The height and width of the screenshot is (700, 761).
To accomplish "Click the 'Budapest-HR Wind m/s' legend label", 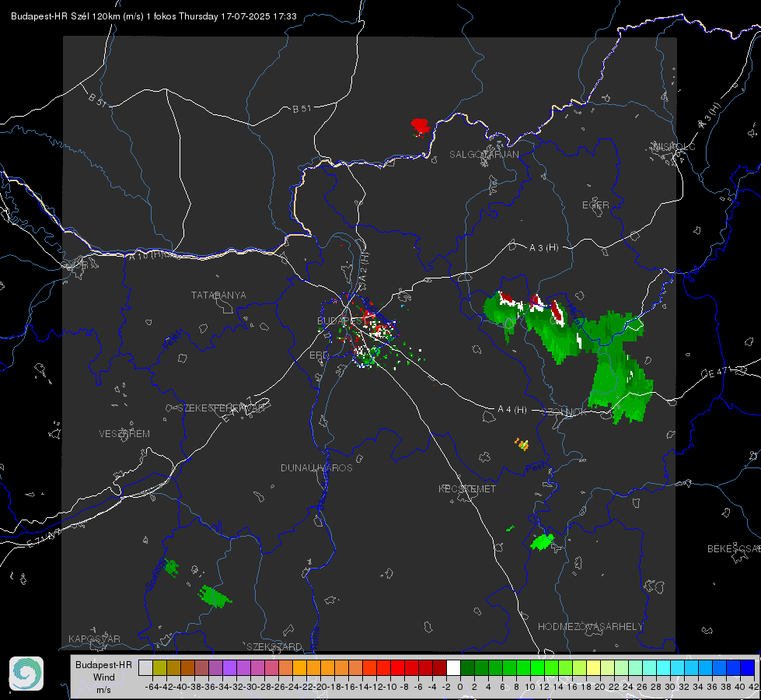I will (104, 677).
